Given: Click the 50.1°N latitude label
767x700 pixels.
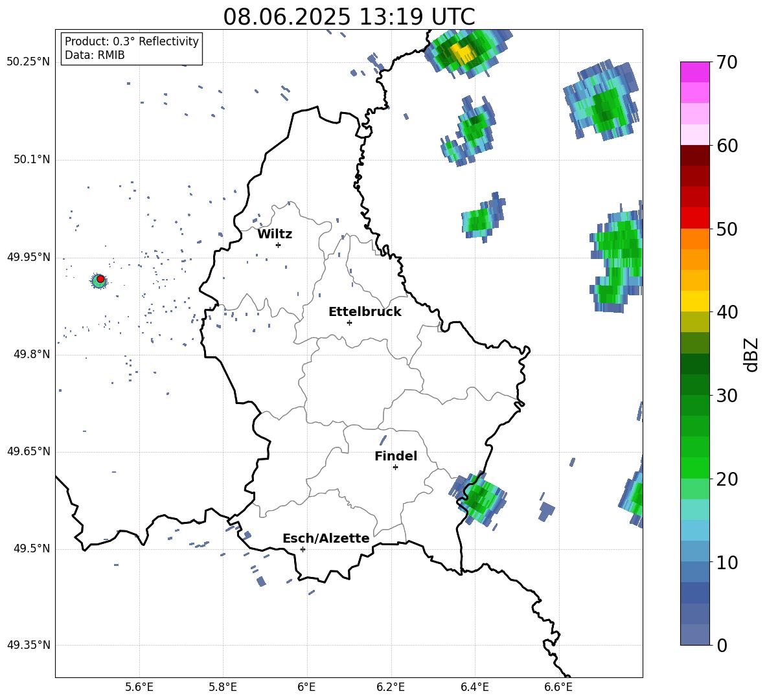Looking at the screenshot, I should click(32, 159).
